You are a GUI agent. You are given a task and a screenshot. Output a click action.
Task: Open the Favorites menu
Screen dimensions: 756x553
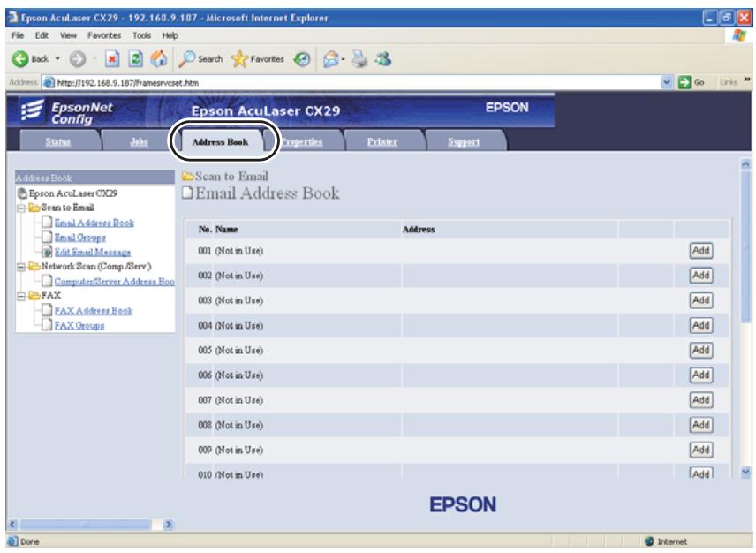(x=104, y=35)
